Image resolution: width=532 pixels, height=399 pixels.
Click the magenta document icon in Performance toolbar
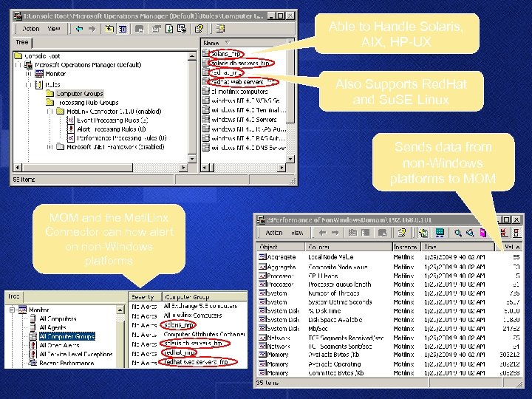(x=482, y=233)
